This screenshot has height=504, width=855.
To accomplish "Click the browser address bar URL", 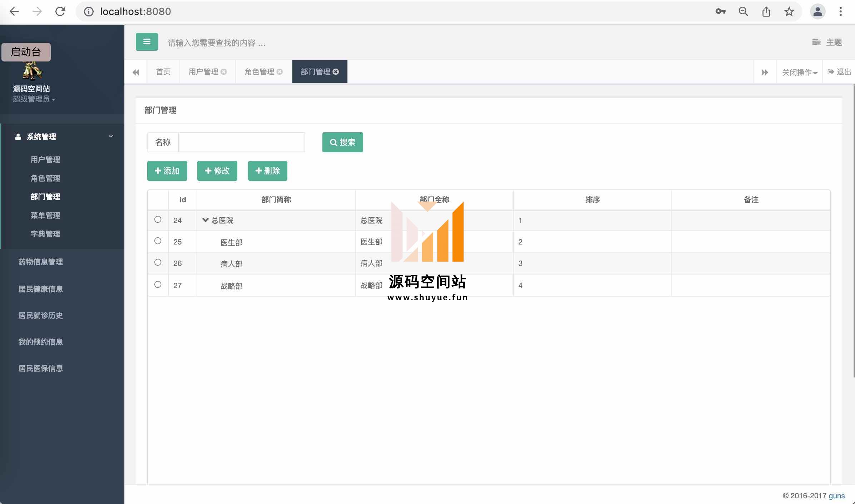I will tap(135, 11).
